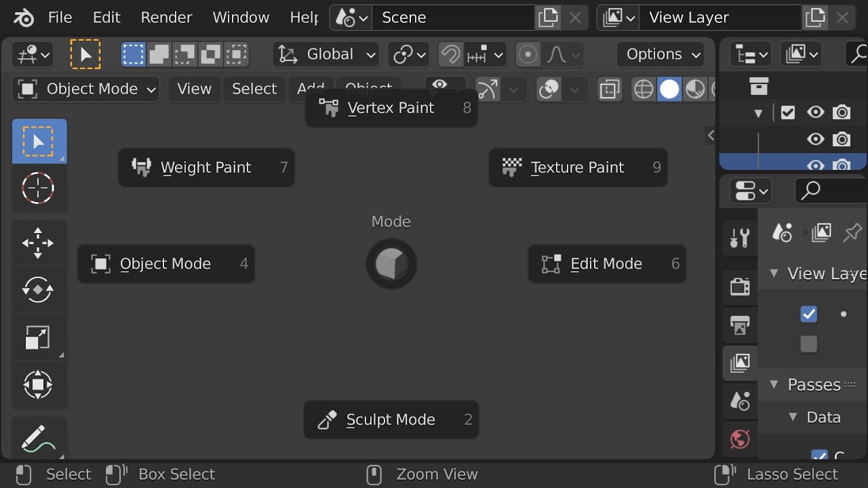This screenshot has width=868, height=488.
Task: Activate the 3D Cursor tool
Action: (x=38, y=188)
